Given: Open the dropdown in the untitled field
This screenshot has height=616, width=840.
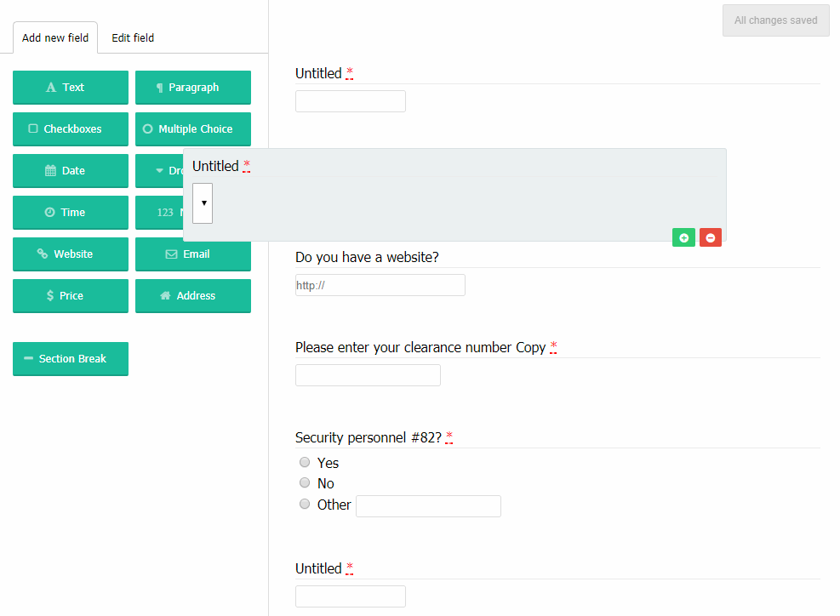Looking at the screenshot, I should coord(202,203).
